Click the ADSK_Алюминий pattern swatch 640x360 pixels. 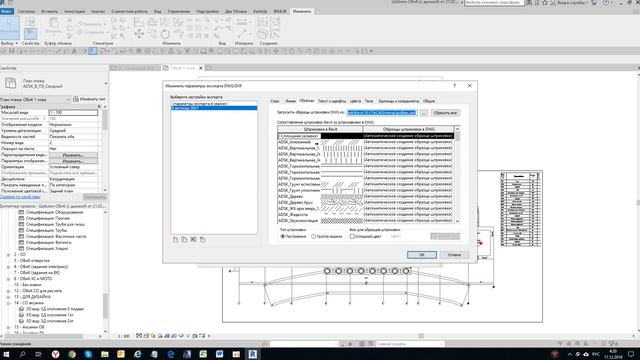(x=342, y=142)
